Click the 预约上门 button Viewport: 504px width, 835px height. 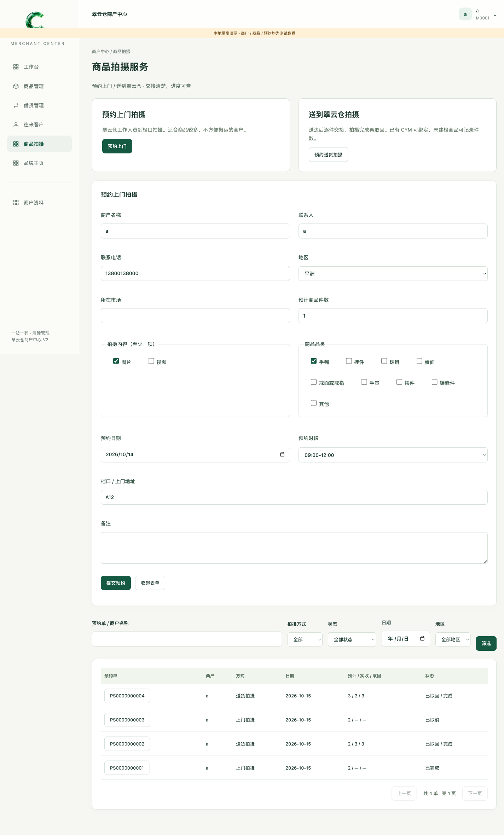point(117,146)
